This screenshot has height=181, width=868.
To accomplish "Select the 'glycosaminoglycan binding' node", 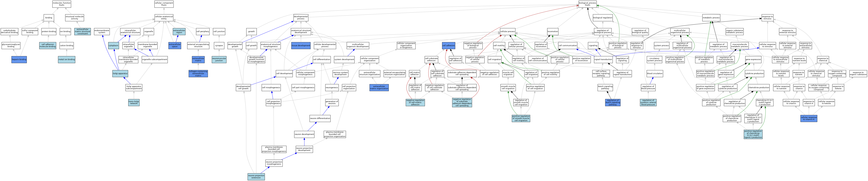I will pyautogui.click(x=11, y=46).
